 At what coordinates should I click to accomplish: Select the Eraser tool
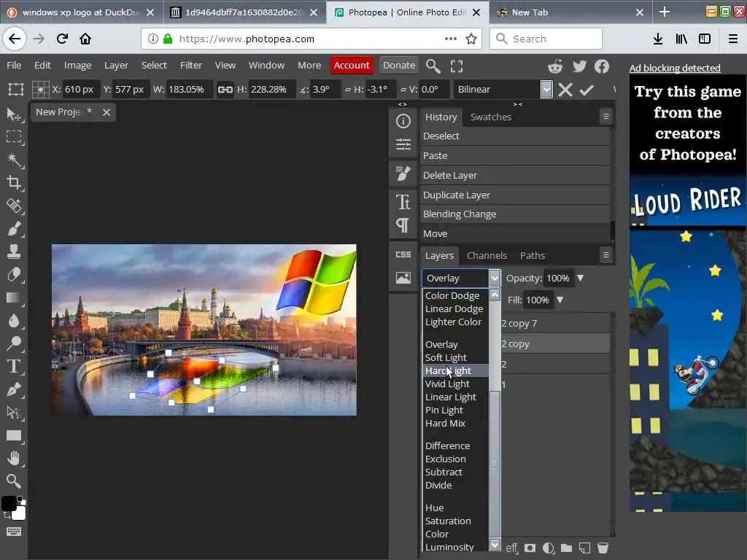[14, 274]
